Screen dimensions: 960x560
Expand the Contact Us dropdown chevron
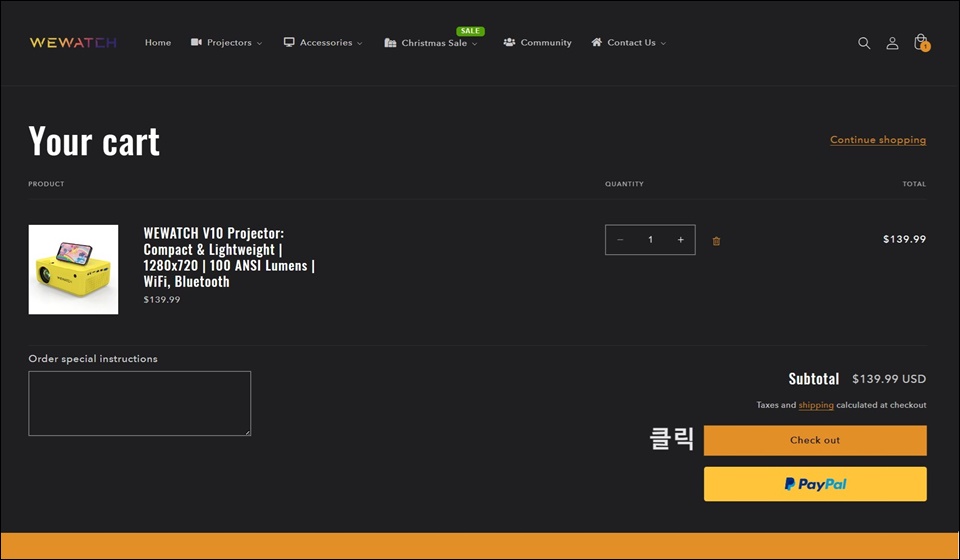[x=663, y=43]
